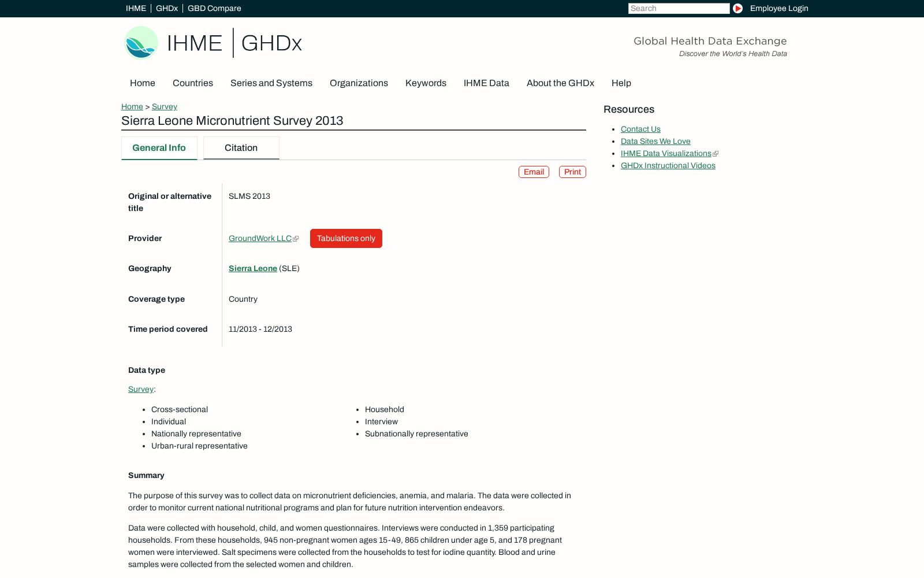Open the IHME top bar link
Image resolution: width=924 pixels, height=578 pixels.
[136, 8]
